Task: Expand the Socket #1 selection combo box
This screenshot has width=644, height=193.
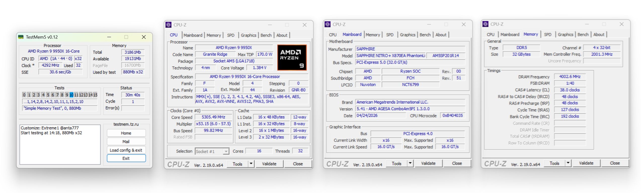Action: pyautogui.click(x=212, y=151)
